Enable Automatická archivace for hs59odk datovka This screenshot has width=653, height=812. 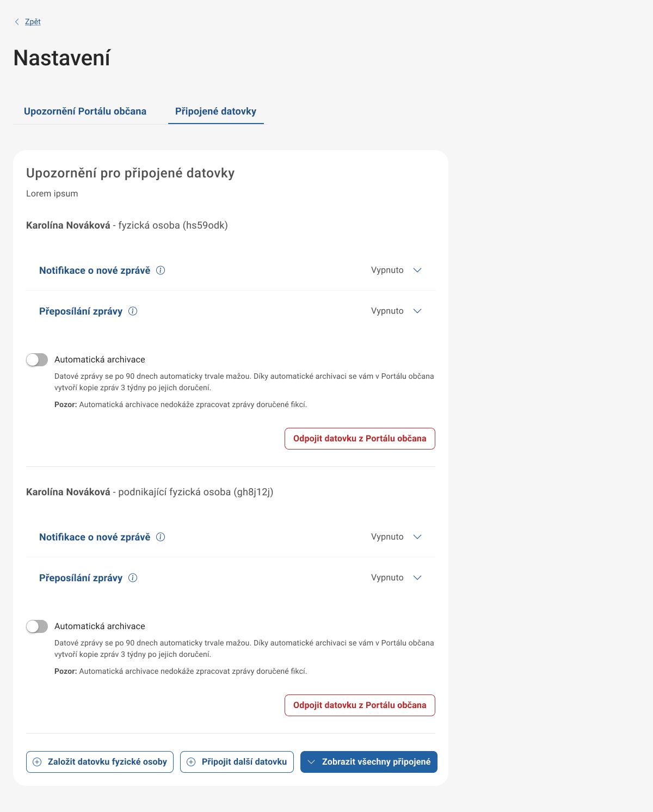[37, 360]
